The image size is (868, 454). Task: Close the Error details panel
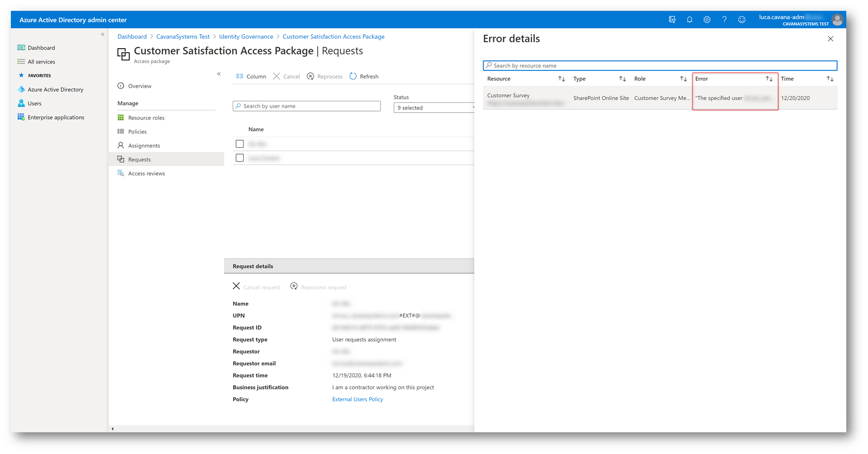coord(830,39)
